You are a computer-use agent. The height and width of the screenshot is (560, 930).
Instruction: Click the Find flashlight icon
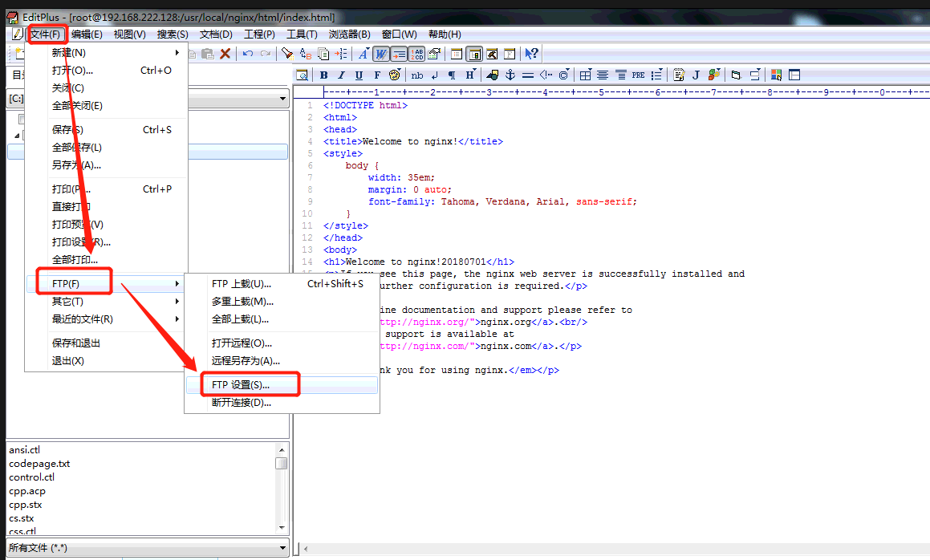(287, 54)
